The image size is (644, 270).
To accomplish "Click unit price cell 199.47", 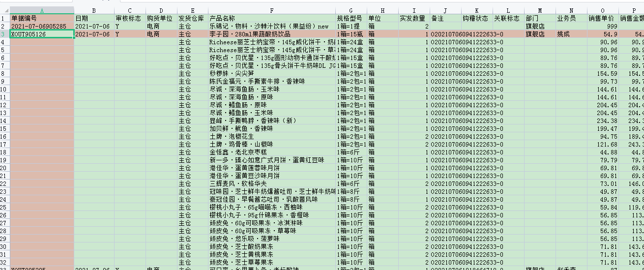I will tap(603, 128).
